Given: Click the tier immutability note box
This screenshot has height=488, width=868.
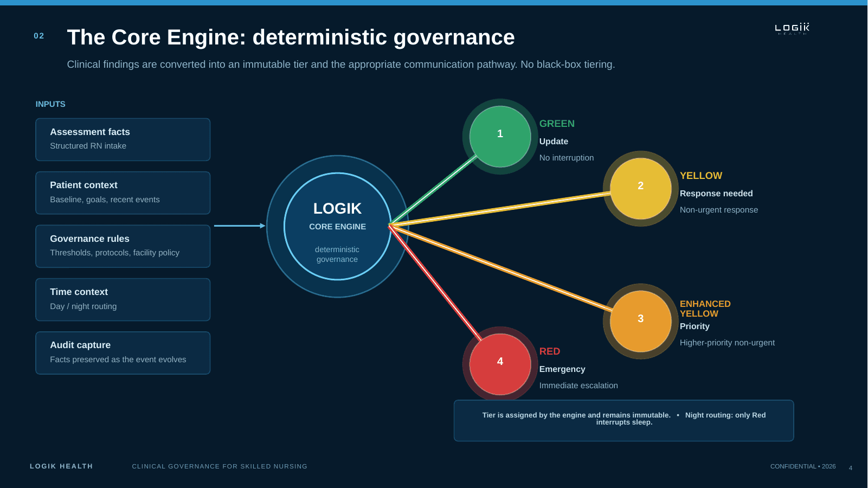Looking at the screenshot, I should click(624, 421).
